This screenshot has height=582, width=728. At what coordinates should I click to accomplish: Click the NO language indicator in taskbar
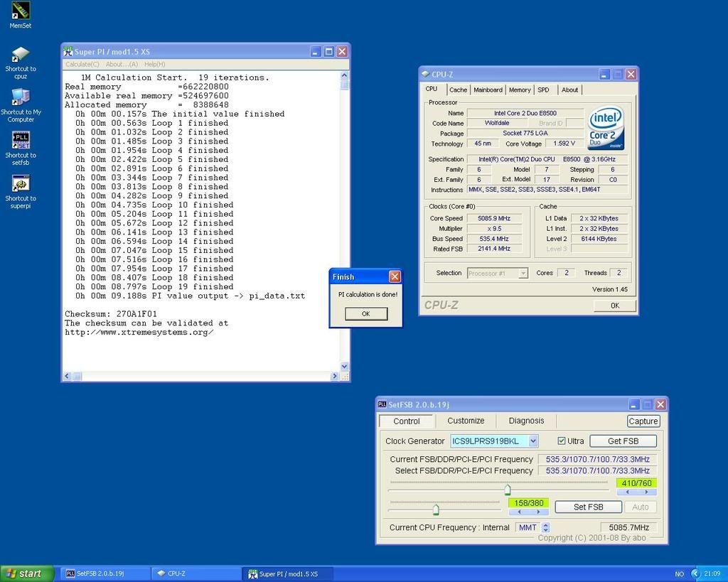(679, 574)
